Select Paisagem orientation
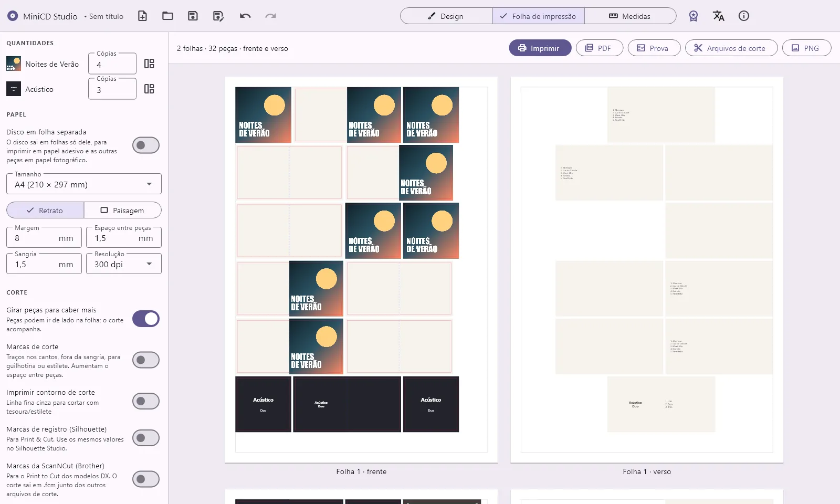Viewport: 840px width, 504px height. point(122,210)
